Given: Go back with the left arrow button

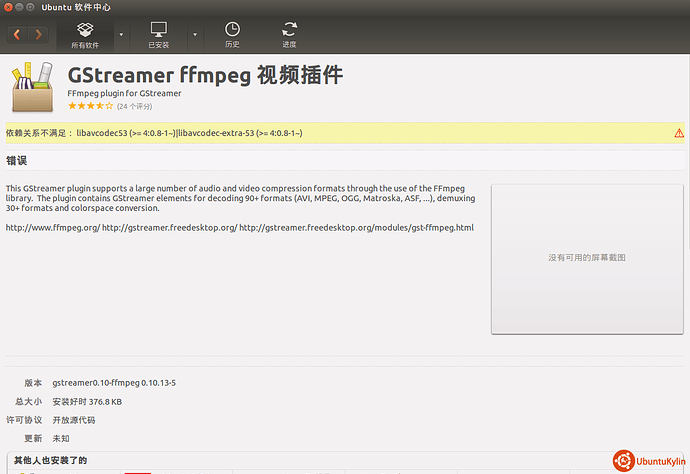Looking at the screenshot, I should tap(17, 34).
